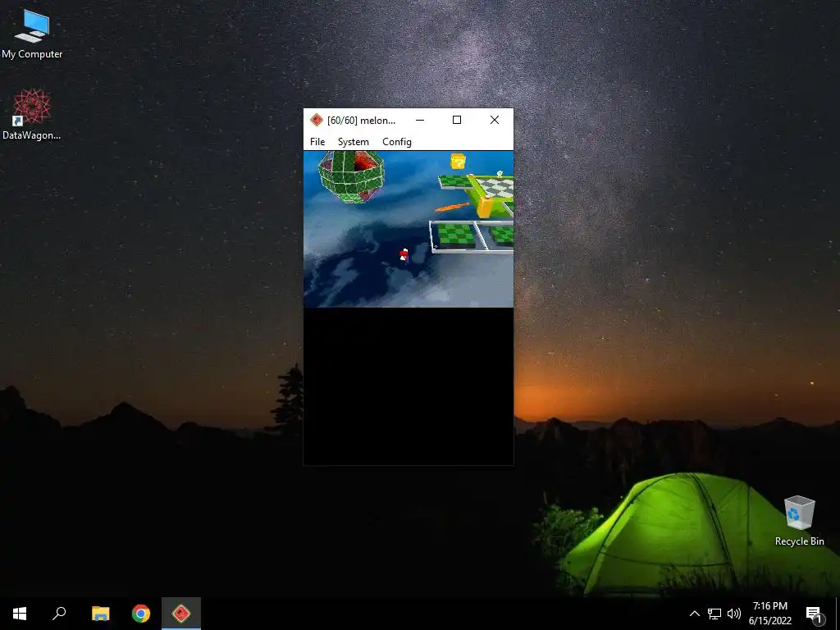Screen dimensions: 840x630
Task: Open File Explorer from the taskbar
Action: click(100, 614)
